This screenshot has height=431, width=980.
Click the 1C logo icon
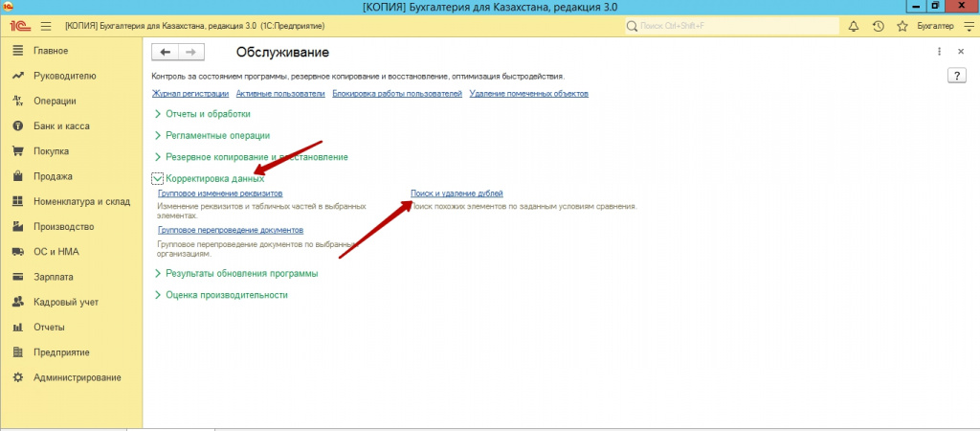[x=18, y=26]
